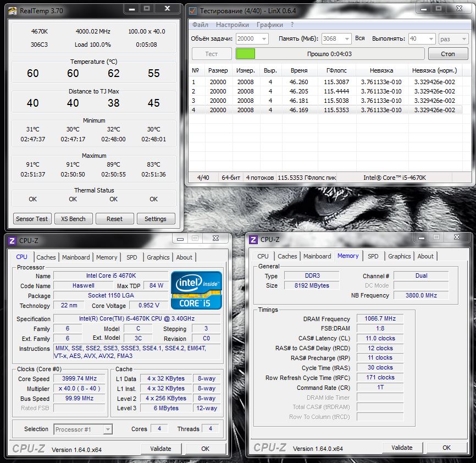476x463 pixels.
Task: Click the Z icon of CPU-Z memory window
Action: coord(253,239)
